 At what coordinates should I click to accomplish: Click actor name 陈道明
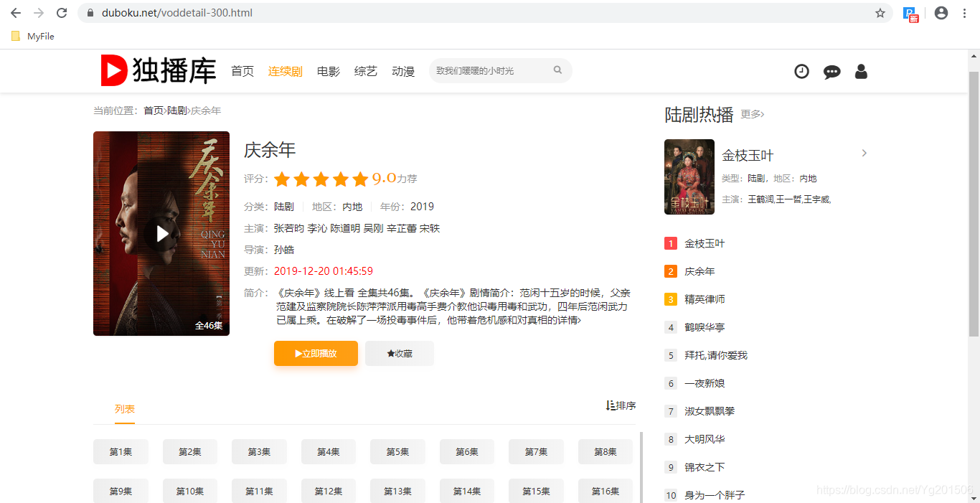(x=345, y=228)
